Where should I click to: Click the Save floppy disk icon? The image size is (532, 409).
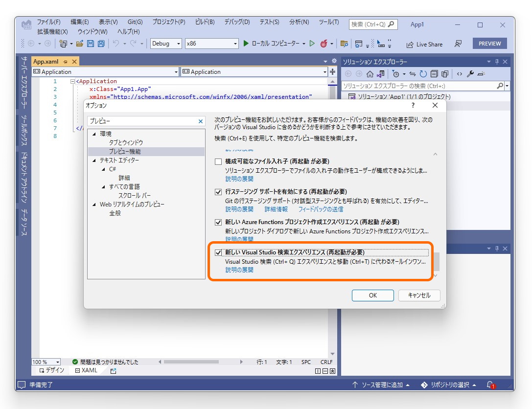coord(90,44)
